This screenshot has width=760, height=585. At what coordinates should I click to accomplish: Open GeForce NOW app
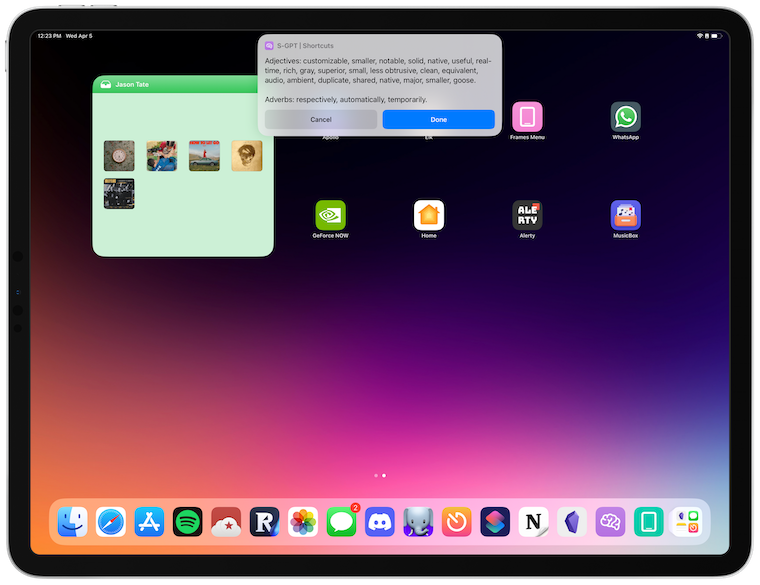[331, 215]
